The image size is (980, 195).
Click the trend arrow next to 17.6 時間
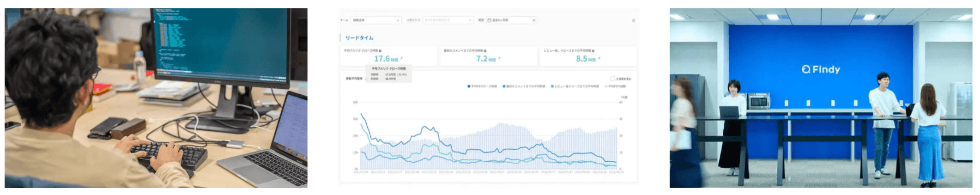tap(401, 59)
